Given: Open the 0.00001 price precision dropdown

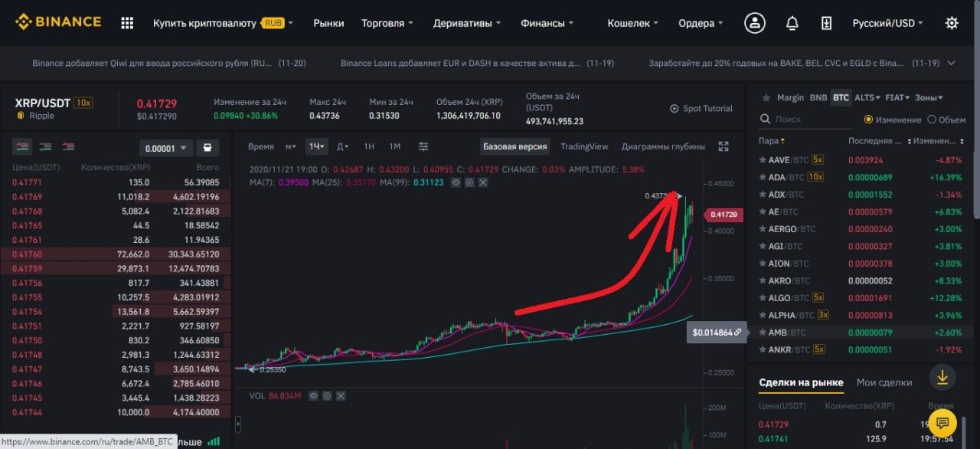Looking at the screenshot, I should (x=165, y=149).
